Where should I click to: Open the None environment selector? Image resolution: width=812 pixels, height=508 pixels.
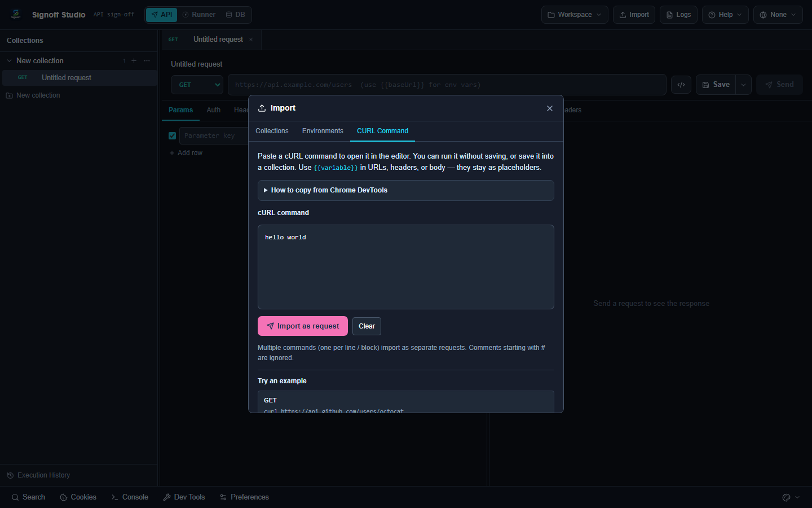(778, 15)
